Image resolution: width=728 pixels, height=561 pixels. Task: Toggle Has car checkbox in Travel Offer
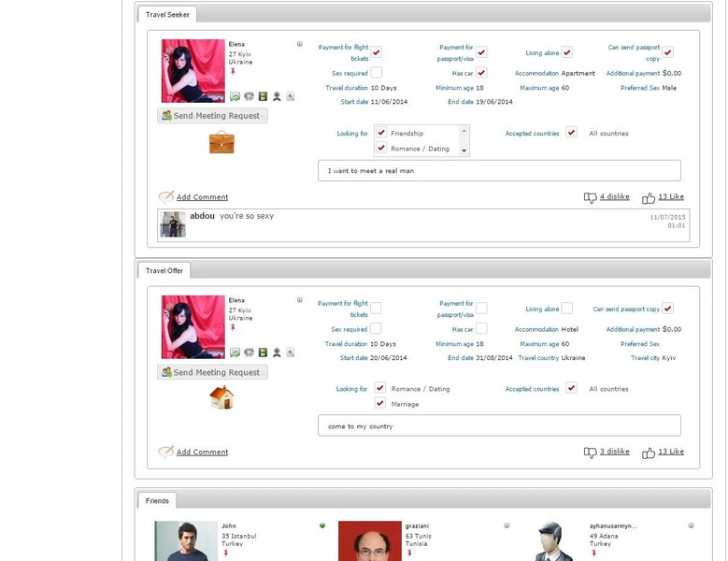pos(481,328)
